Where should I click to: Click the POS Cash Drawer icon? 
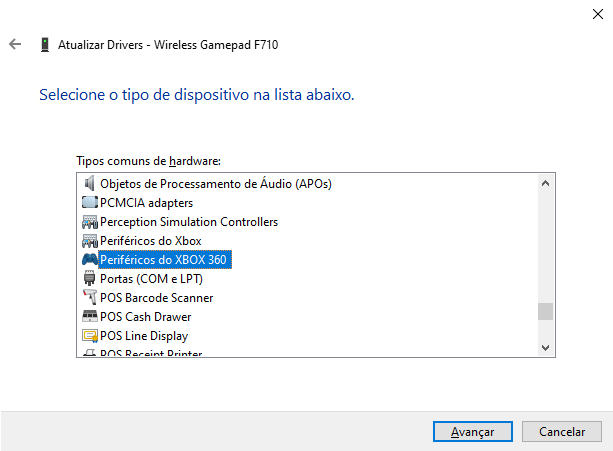[89, 317]
